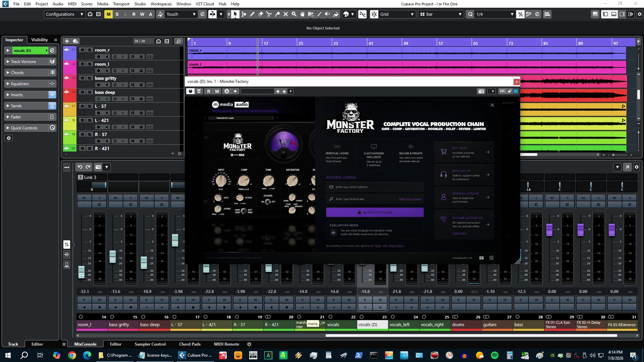The image size is (644, 362).
Task: Click the room_l channel volume fader
Action: tap(82, 272)
